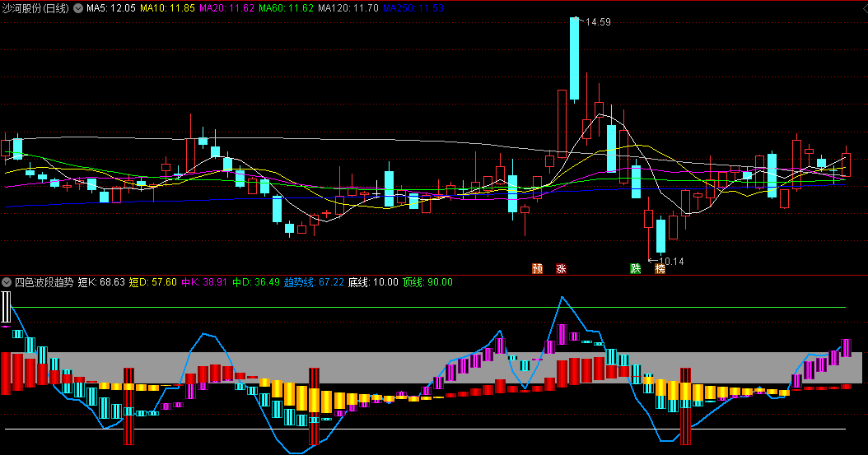
Task: Click the 趋势线: 67.22 value
Action: [x=314, y=282]
